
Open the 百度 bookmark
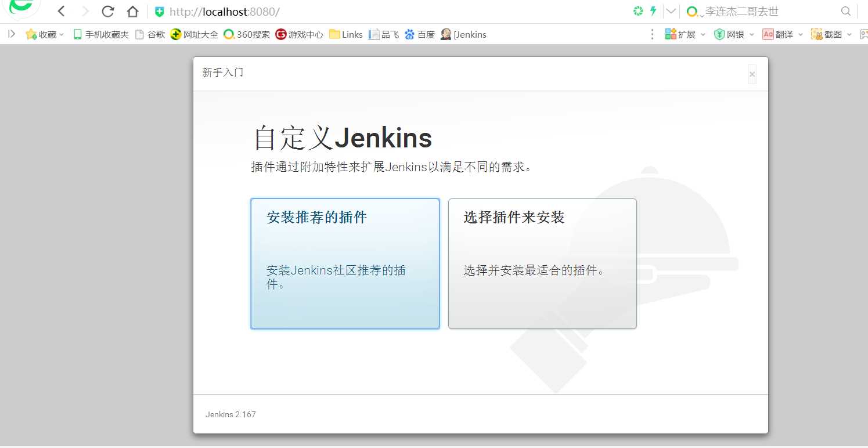coord(420,34)
